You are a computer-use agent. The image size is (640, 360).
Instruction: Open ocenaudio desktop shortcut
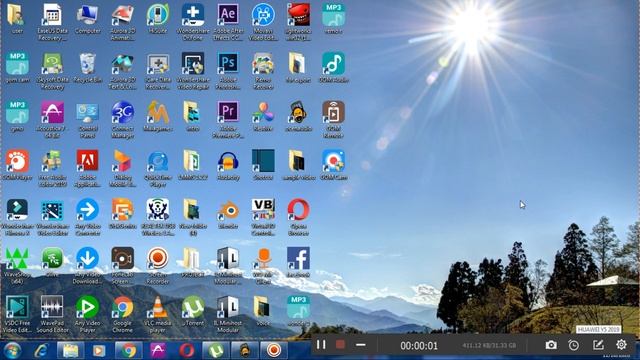(298, 116)
